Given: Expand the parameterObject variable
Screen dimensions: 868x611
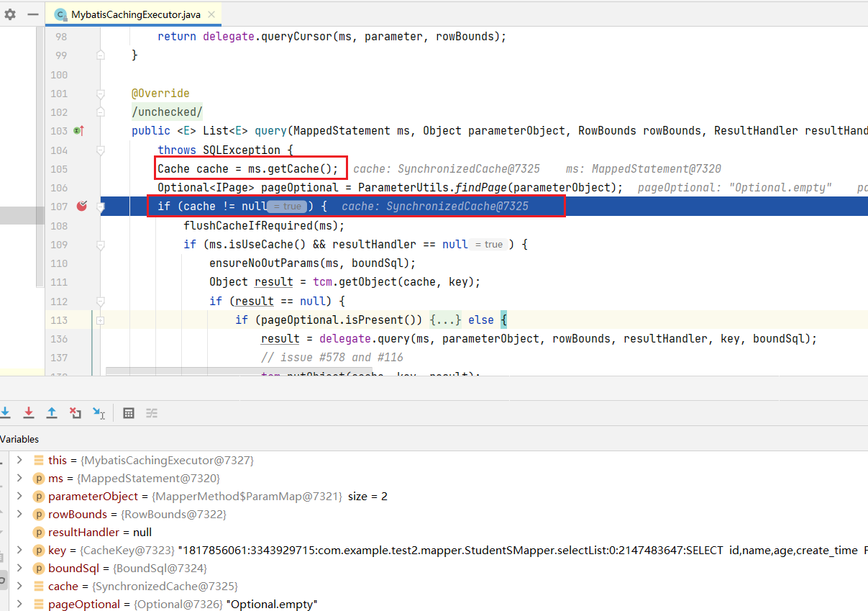Looking at the screenshot, I should [19, 497].
